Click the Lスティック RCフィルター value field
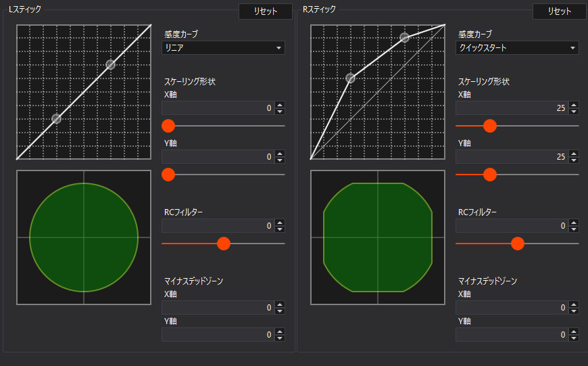Image resolution: width=588 pixels, height=366 pixels. (x=218, y=225)
